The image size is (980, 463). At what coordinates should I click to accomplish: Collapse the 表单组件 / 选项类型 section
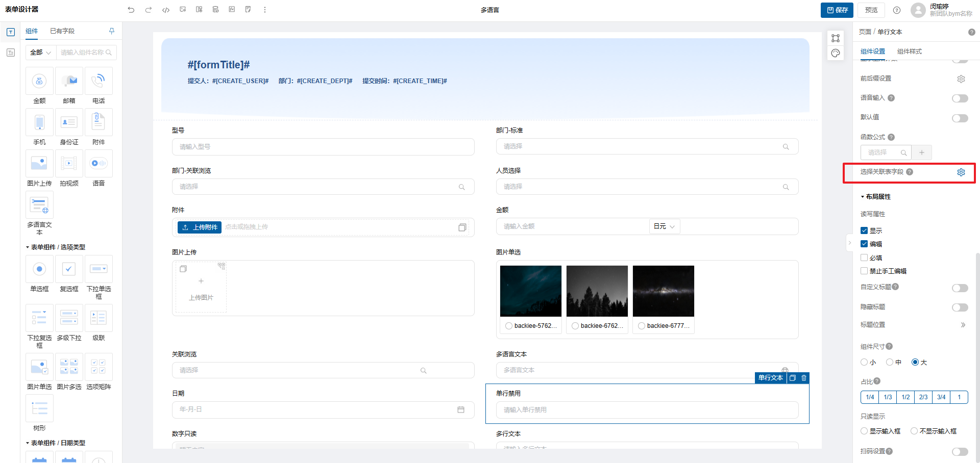pos(56,247)
